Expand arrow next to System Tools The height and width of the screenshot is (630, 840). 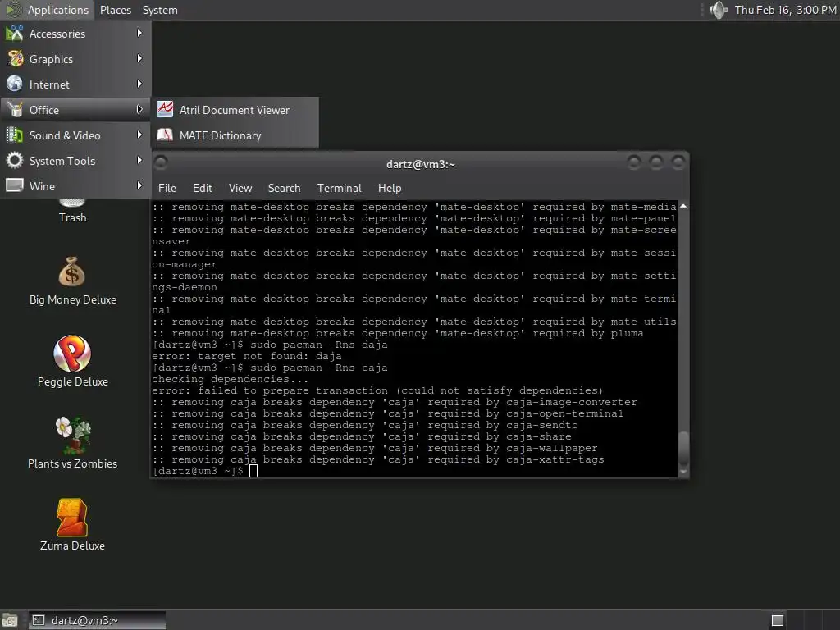[x=139, y=160]
